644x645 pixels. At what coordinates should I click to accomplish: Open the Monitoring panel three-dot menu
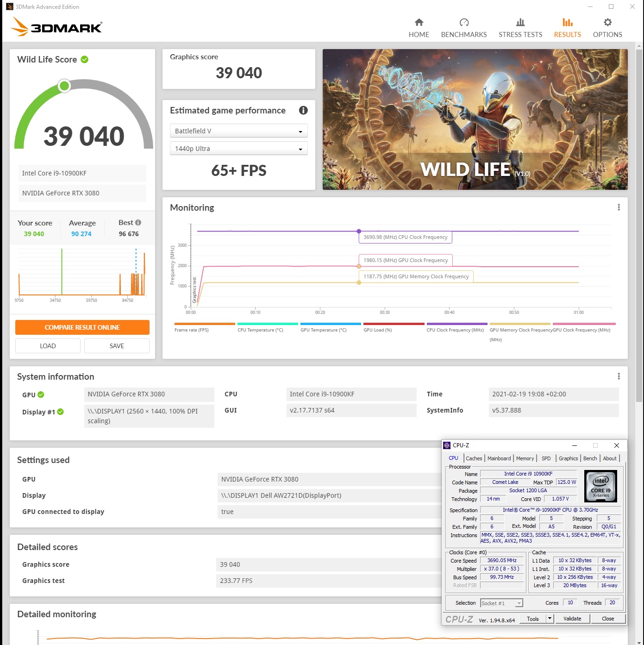click(619, 207)
